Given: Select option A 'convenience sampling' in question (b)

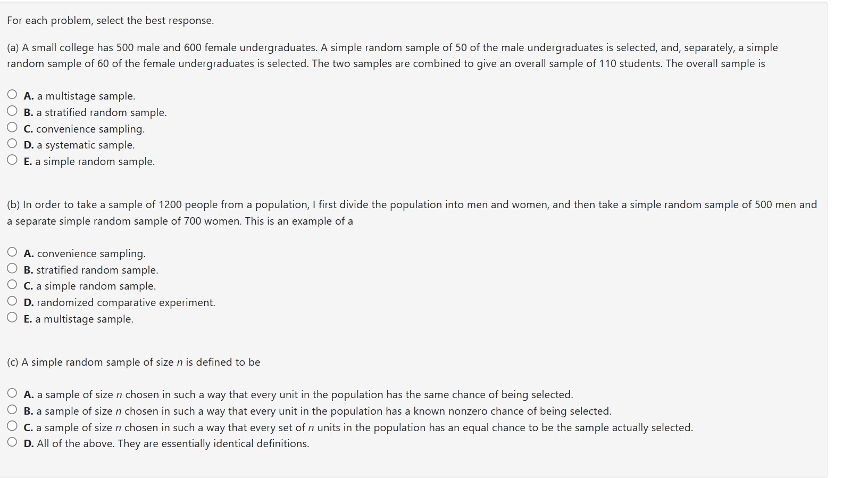Looking at the screenshot, I should tap(12, 252).
